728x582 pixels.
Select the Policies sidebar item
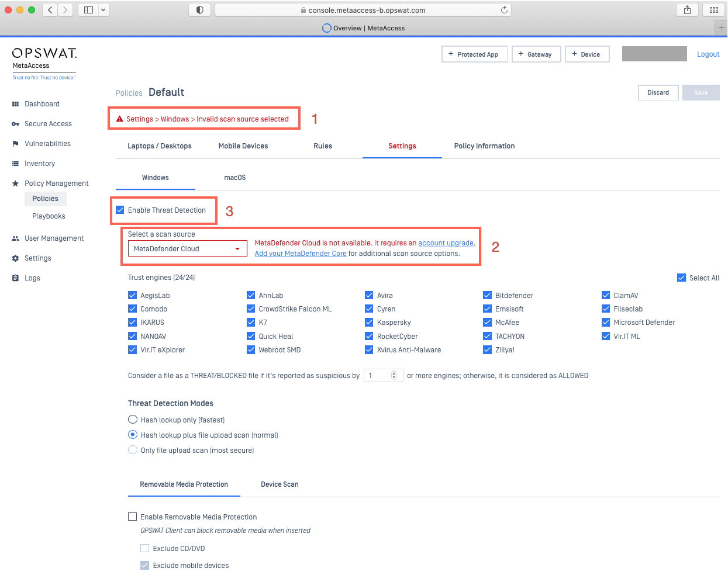click(46, 199)
